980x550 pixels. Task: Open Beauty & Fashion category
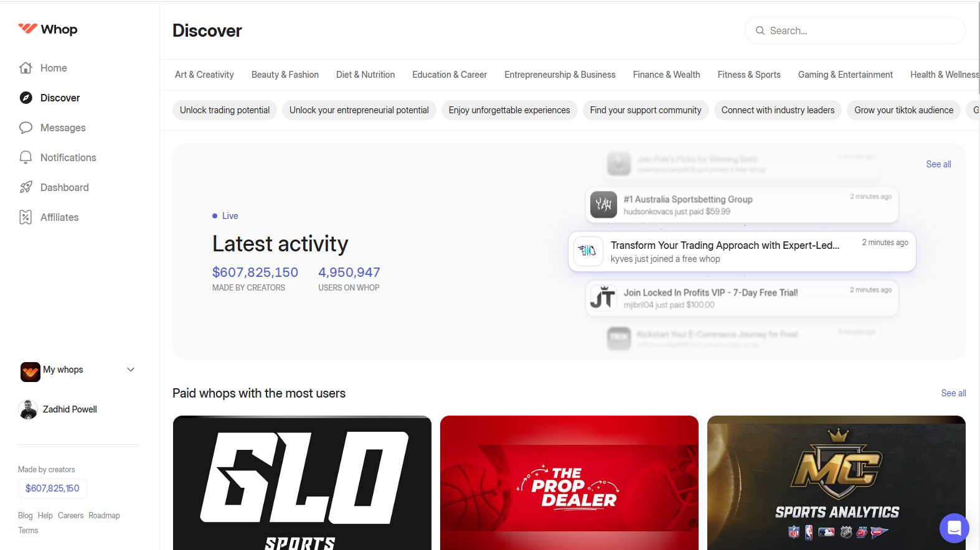[x=285, y=75]
